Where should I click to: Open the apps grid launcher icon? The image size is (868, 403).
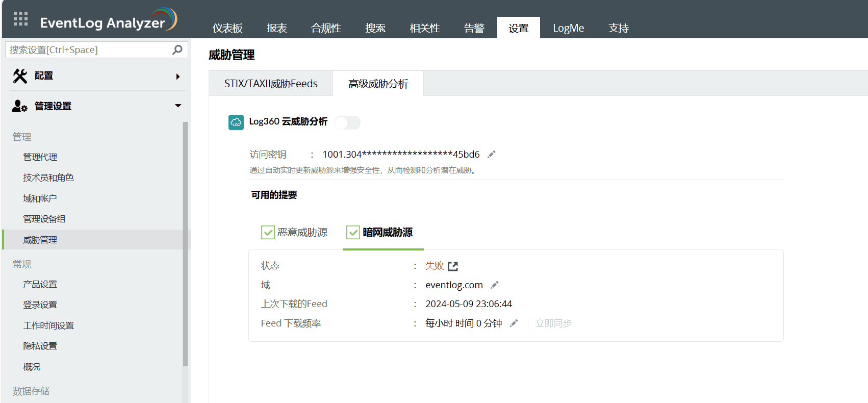click(x=20, y=19)
